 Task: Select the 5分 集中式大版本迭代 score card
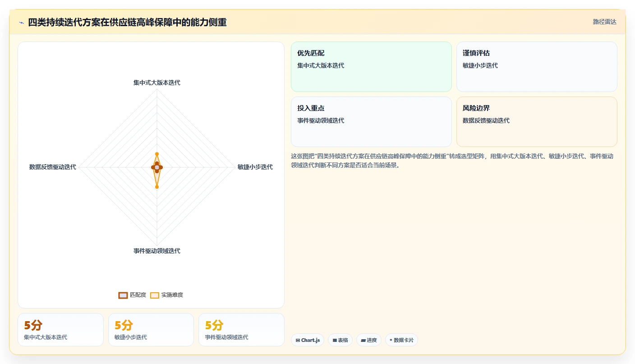pyautogui.click(x=60, y=330)
